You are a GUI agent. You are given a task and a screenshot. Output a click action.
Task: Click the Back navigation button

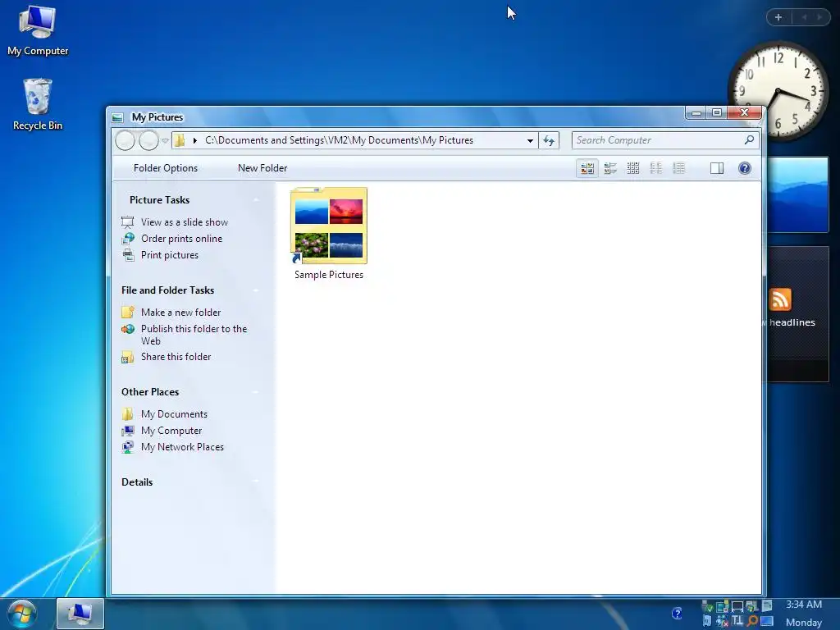126,140
